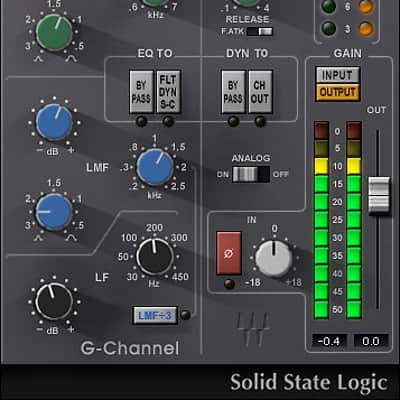
Task: Click the green HMF Q width knob
Action: coord(54,32)
